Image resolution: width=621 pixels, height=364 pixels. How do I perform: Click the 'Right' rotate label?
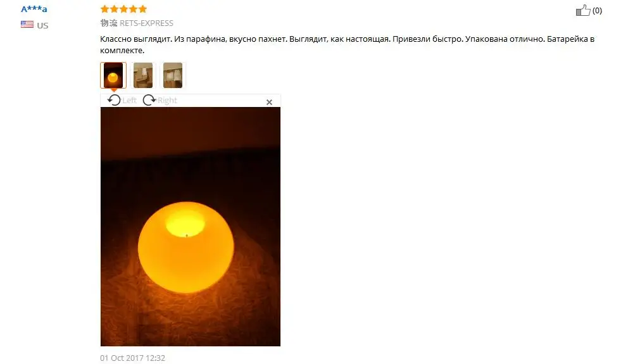[x=167, y=100]
